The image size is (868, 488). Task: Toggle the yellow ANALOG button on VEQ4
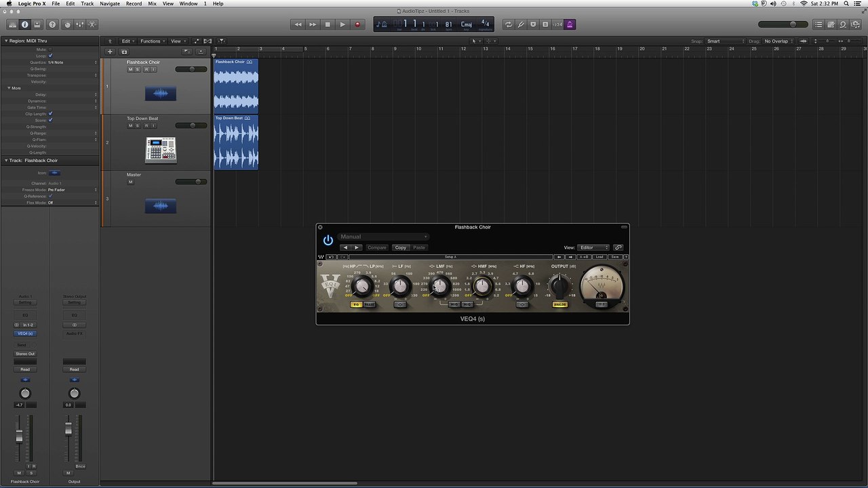click(x=559, y=305)
